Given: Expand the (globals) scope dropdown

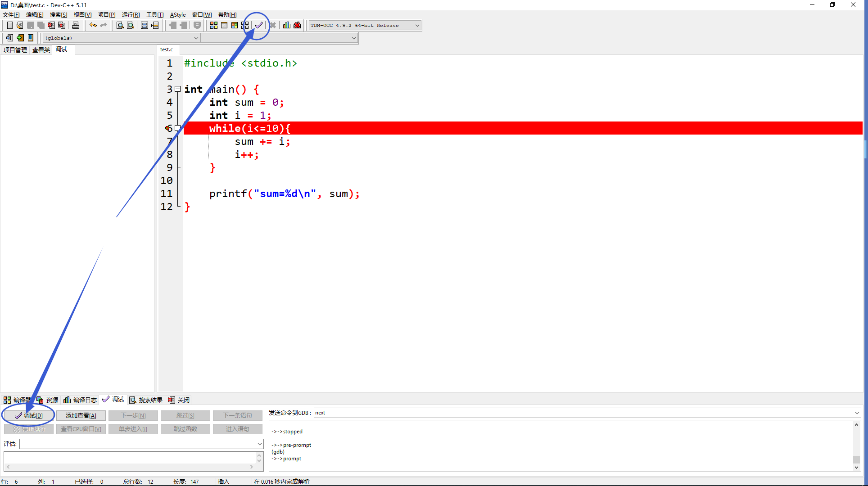Looking at the screenshot, I should coord(196,38).
